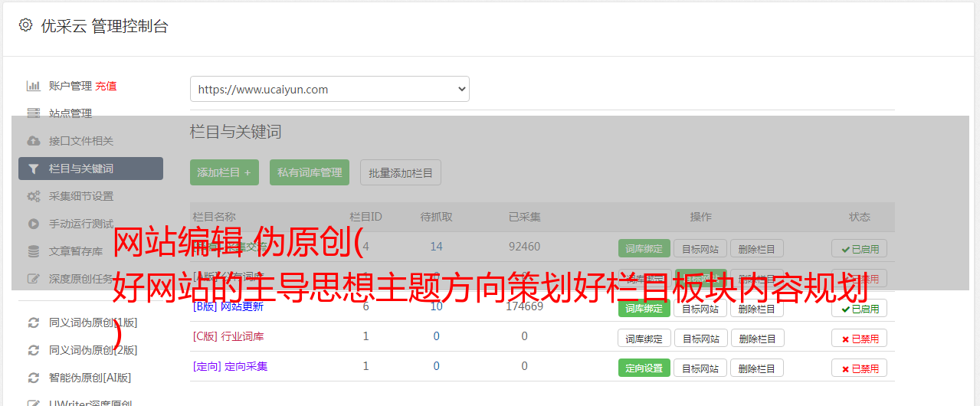Click the cloud upload icon for 接口文件相关
Screen dimensions: 980x406
coord(33,141)
